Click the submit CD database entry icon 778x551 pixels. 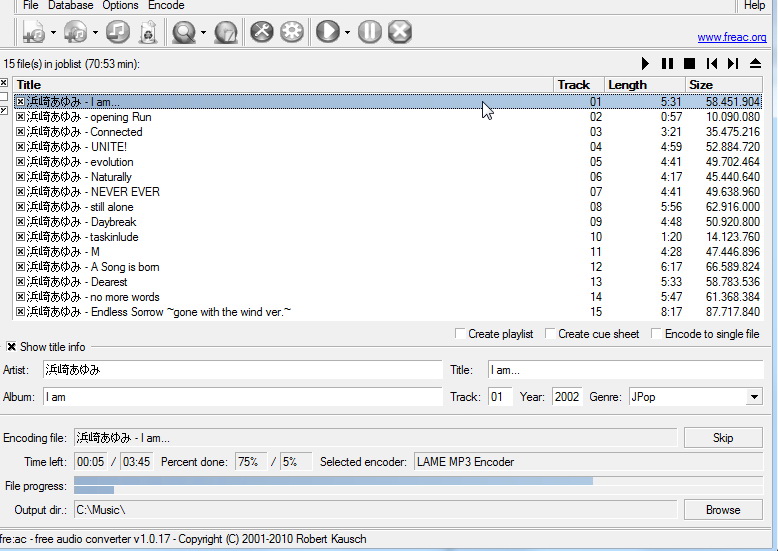point(226,32)
